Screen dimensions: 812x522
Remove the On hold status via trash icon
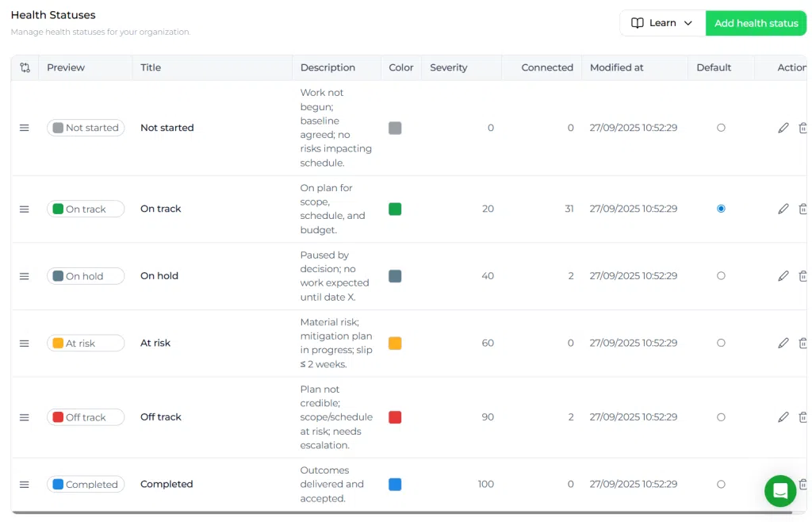[802, 276]
